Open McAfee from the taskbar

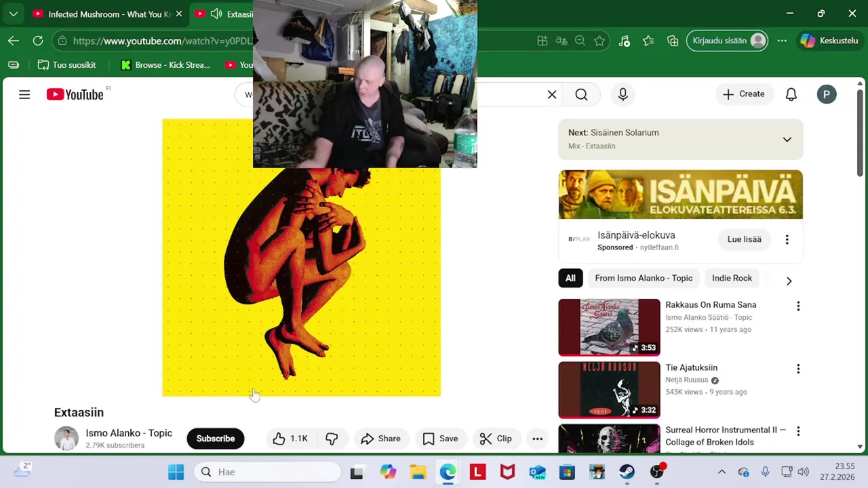coord(507,472)
